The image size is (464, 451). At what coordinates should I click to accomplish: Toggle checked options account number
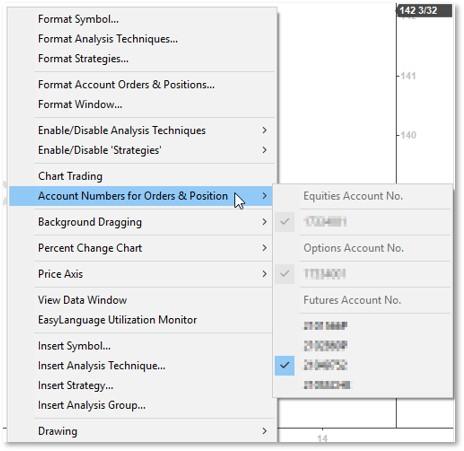(363, 274)
